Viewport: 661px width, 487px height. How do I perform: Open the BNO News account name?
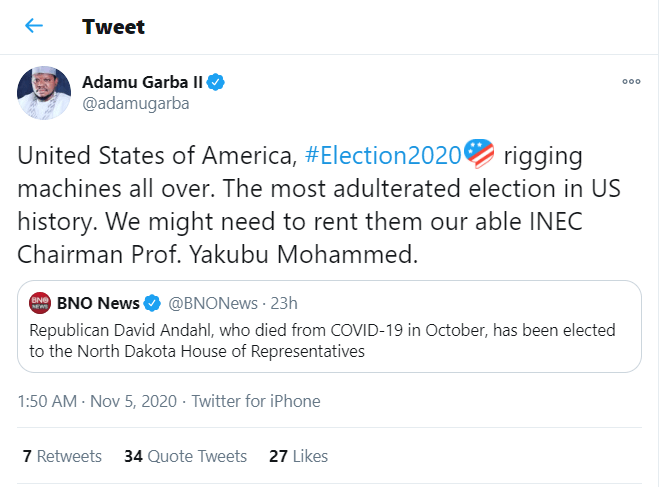click(x=98, y=303)
